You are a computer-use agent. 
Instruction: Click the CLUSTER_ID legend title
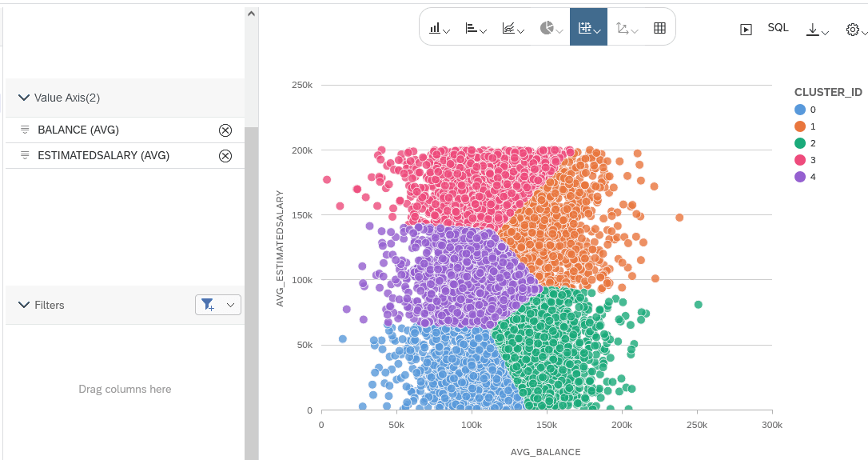(x=828, y=92)
